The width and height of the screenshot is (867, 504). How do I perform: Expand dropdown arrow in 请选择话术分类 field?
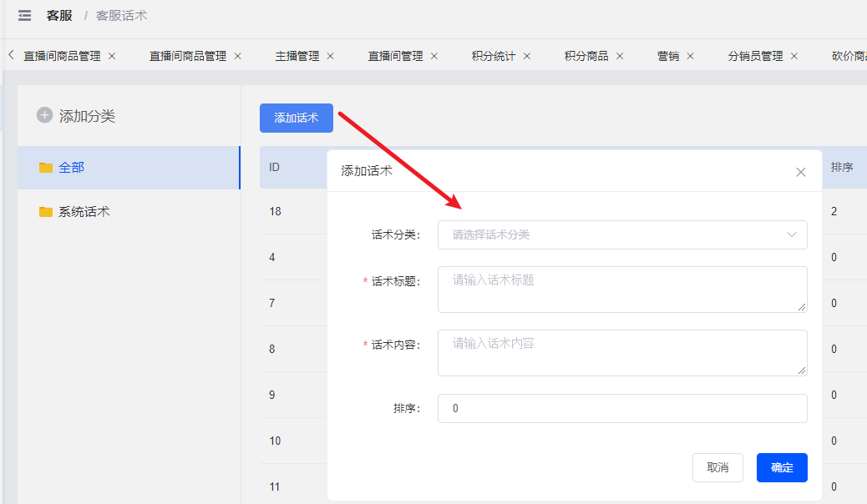click(792, 234)
